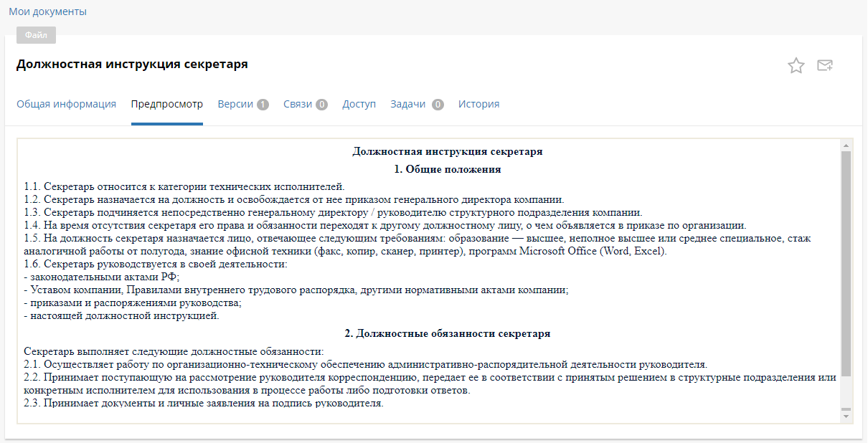Viewport: 868px width, 443px height.
Task: View change log via "История" tab
Action: click(x=478, y=103)
